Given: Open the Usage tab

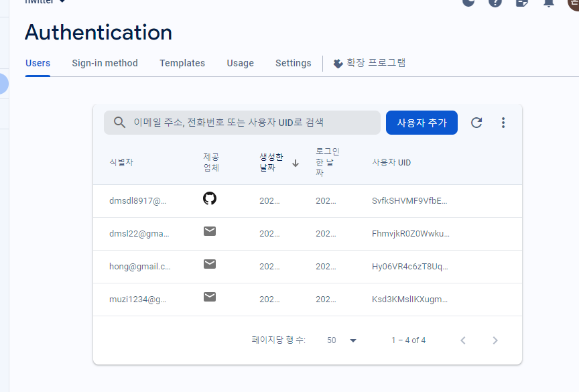Looking at the screenshot, I should [x=240, y=63].
